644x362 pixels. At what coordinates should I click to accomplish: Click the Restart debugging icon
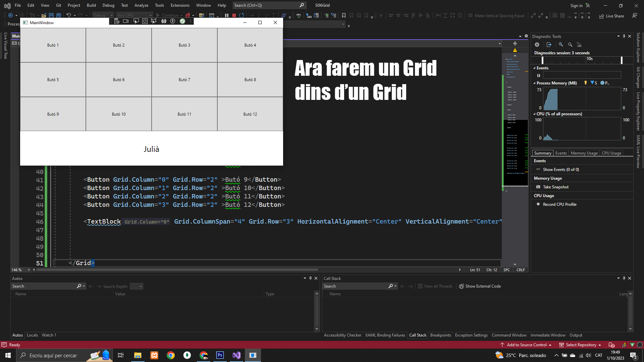pyautogui.click(x=241, y=15)
